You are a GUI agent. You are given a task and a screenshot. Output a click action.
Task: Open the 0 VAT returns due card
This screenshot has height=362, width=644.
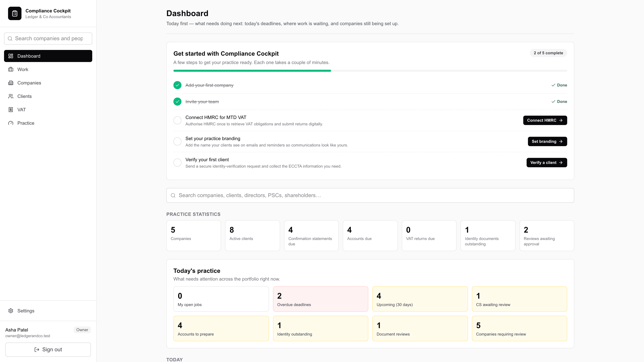pyautogui.click(x=429, y=236)
